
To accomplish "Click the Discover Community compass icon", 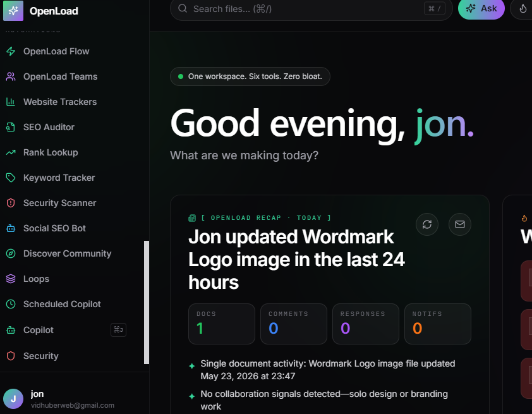I will coord(11,253).
